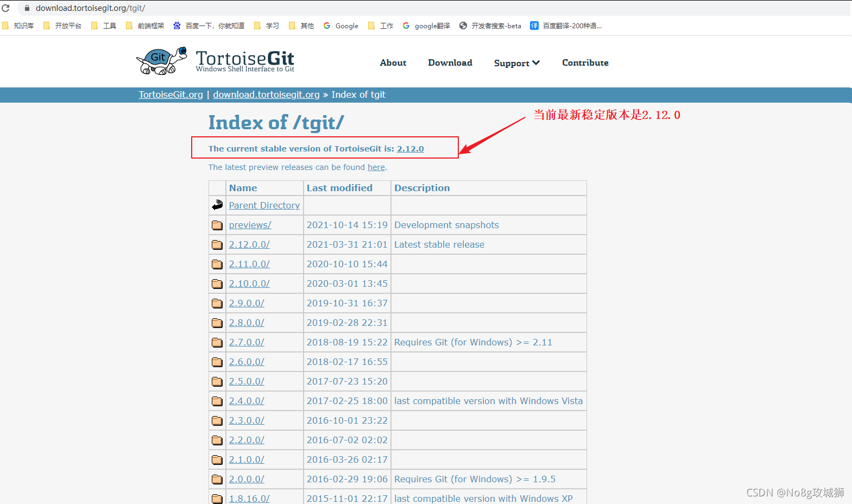The width and height of the screenshot is (852, 504).
Task: Open the 工作 bookmark folder
Action: pos(381,26)
